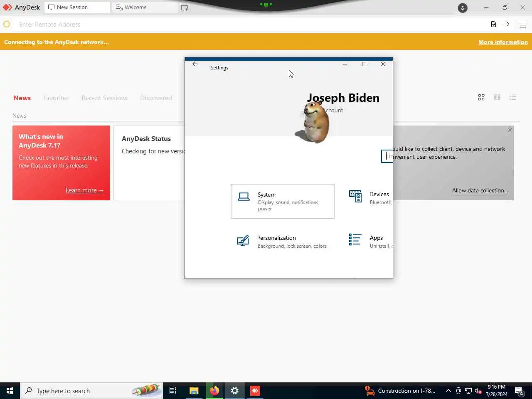Select the News tab
This screenshot has width=532, height=399.
coord(22,98)
